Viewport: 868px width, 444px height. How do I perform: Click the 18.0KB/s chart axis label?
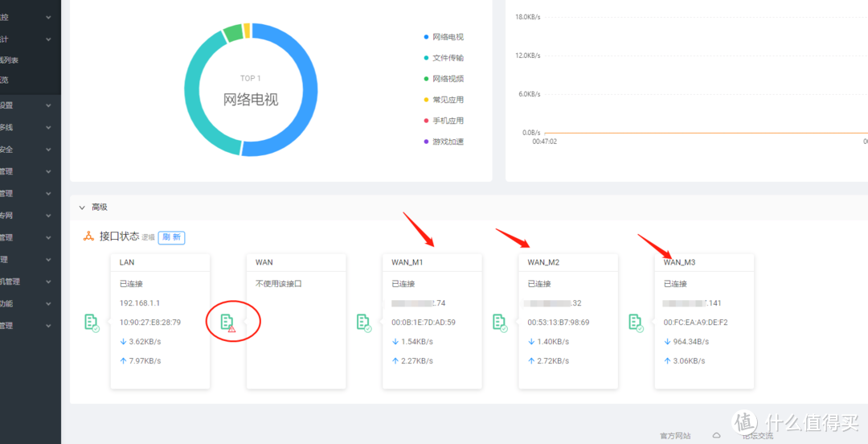[527, 17]
